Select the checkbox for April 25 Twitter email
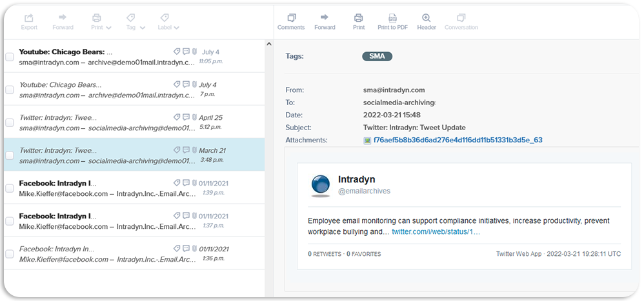The width and height of the screenshot is (644, 301). pos(10,122)
